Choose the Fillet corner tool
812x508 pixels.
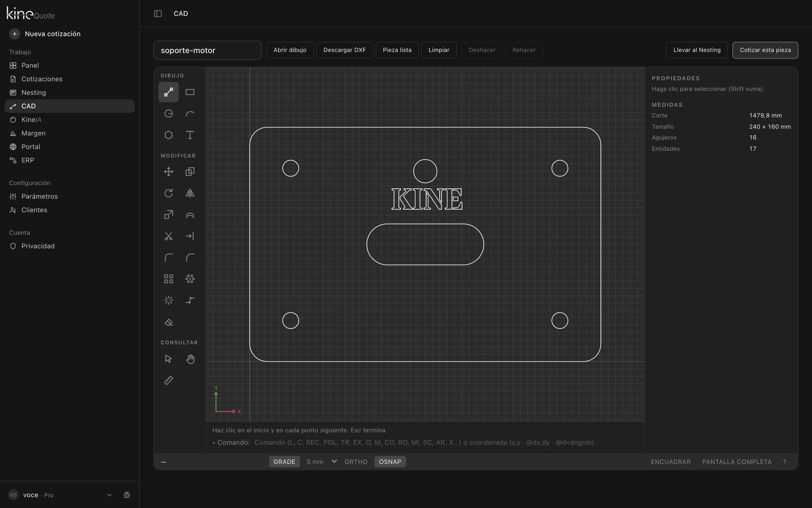click(168, 258)
